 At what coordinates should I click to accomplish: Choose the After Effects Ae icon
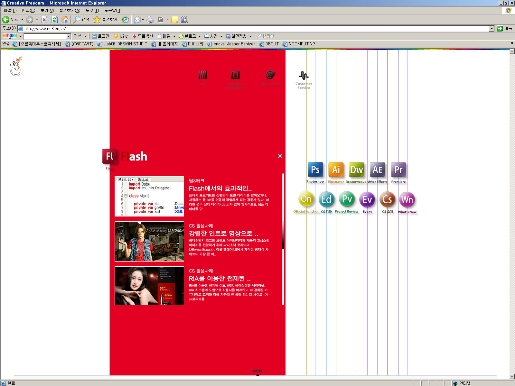(377, 170)
